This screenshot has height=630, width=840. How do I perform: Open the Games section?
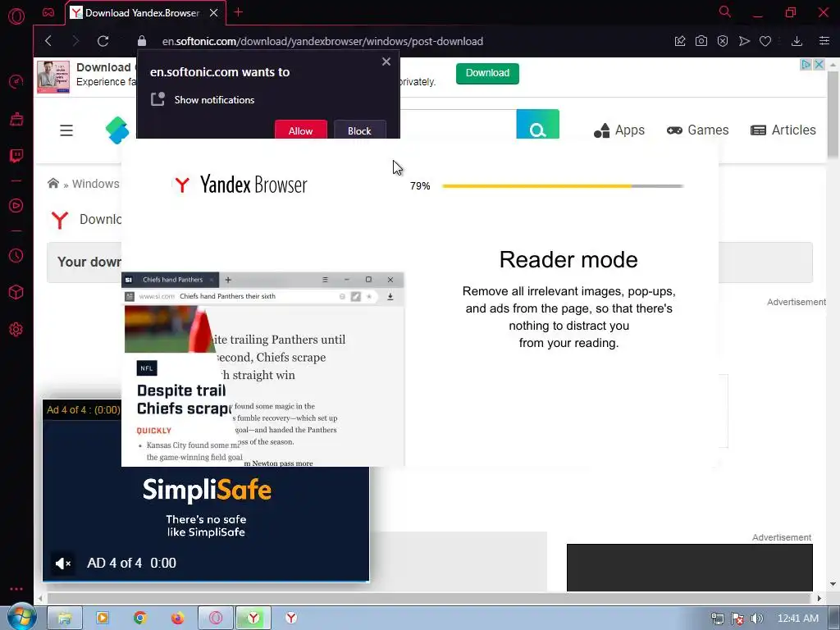click(x=697, y=130)
